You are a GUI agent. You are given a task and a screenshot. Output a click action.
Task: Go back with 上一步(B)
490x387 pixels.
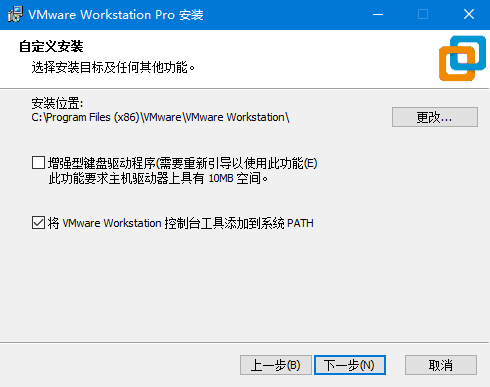point(276,365)
